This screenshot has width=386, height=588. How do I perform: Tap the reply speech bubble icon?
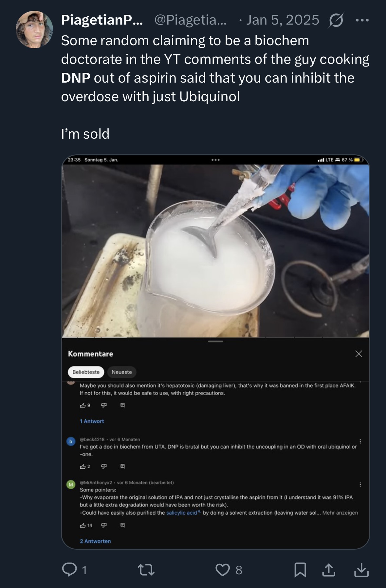(x=69, y=570)
